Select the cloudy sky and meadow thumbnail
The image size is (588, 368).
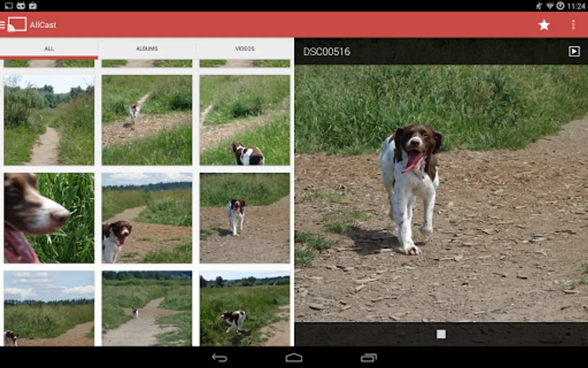click(x=49, y=308)
